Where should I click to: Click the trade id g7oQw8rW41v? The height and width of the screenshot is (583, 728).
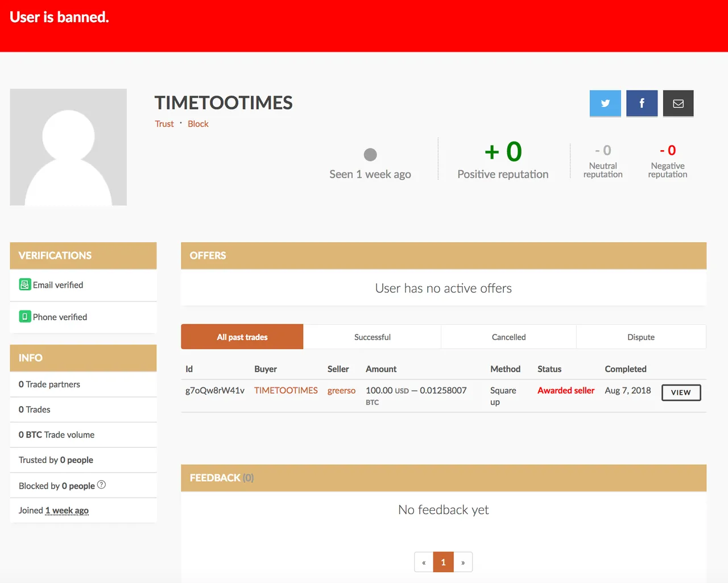coord(215,390)
